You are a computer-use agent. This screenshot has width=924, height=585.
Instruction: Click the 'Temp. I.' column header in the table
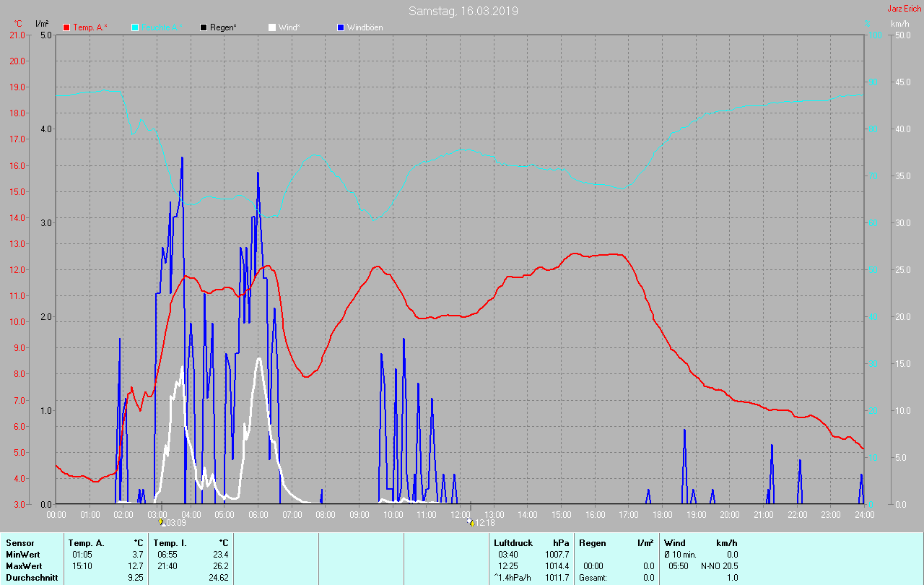coord(170,542)
